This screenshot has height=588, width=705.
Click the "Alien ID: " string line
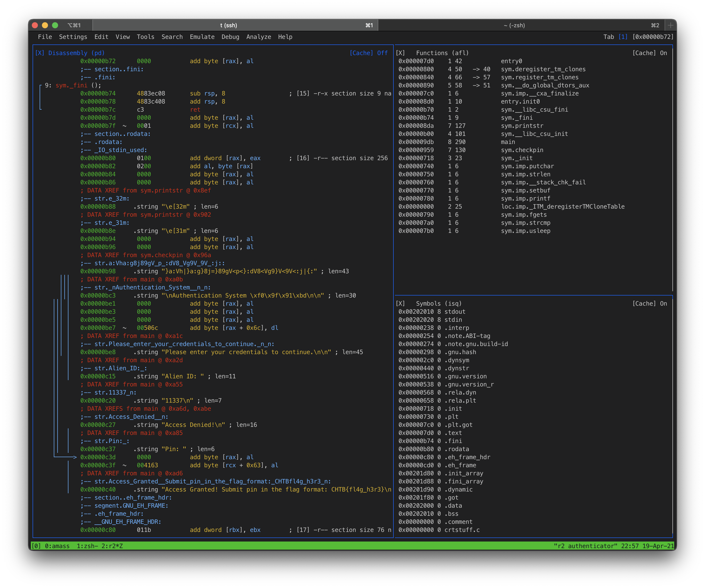coord(158,376)
